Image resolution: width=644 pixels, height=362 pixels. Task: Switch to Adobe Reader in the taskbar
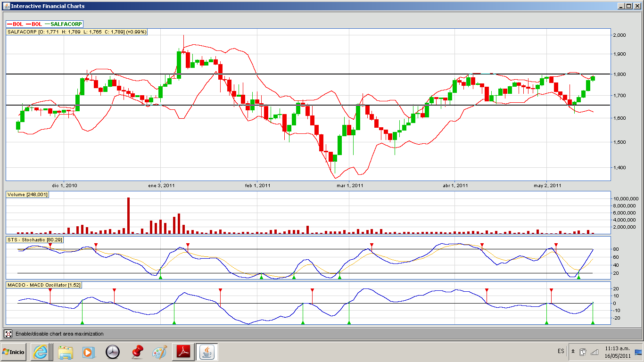click(183, 352)
